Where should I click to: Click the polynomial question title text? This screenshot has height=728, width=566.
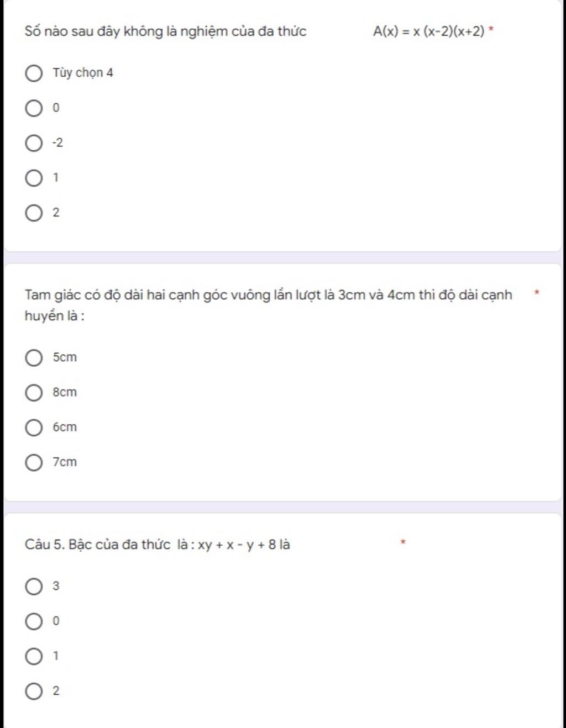[x=165, y=31]
